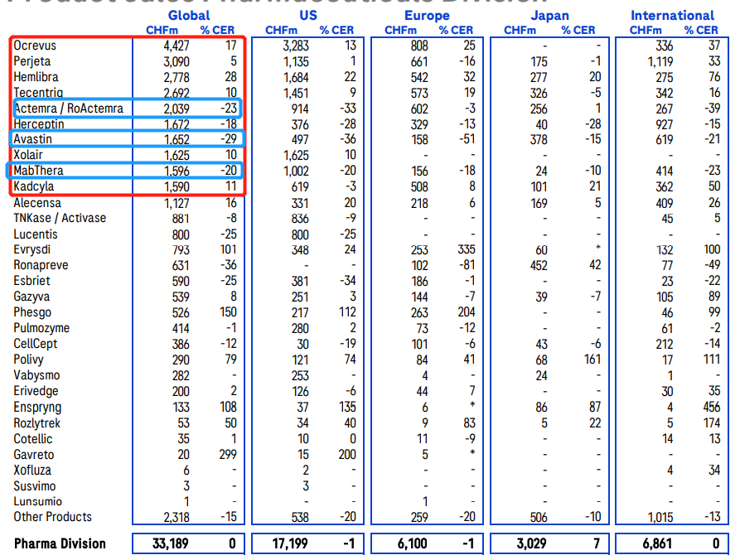Click Herceptin International sales 927
This screenshot has height=560, width=740.
point(665,124)
